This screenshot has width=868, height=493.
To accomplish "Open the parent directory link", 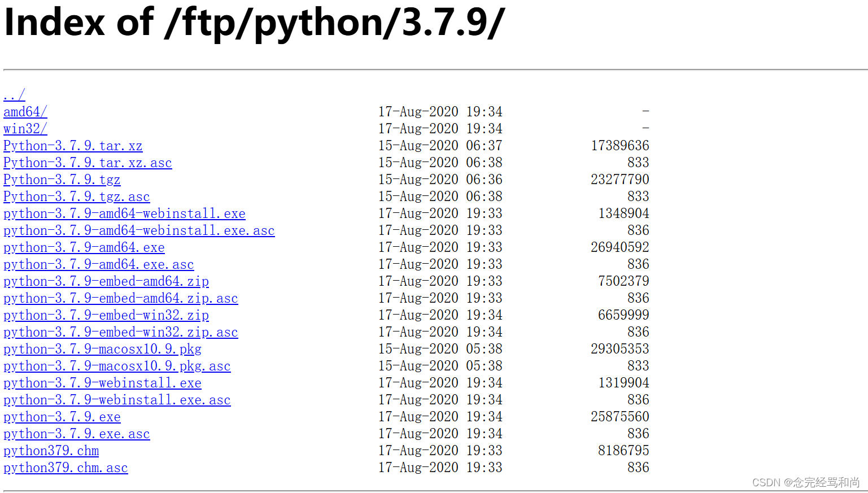I will pos(12,95).
